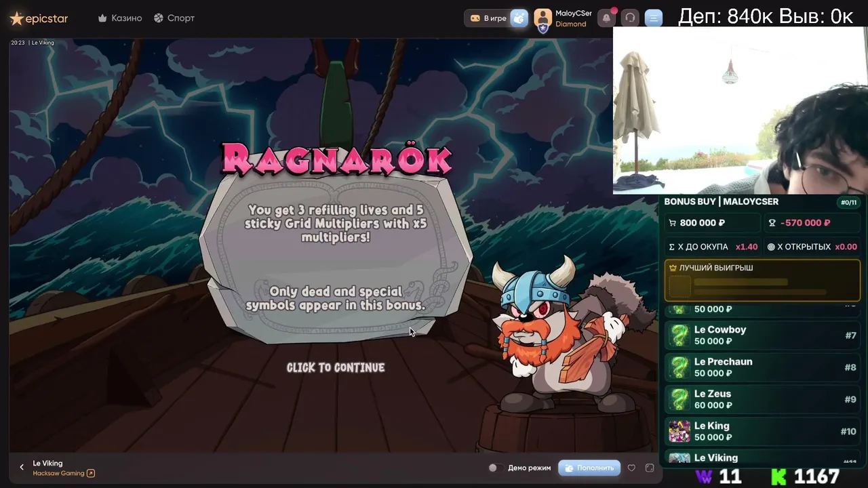The image size is (868, 488).
Task: Click the Х ДО ОКУПА x1.40 stat
Action: (713, 247)
